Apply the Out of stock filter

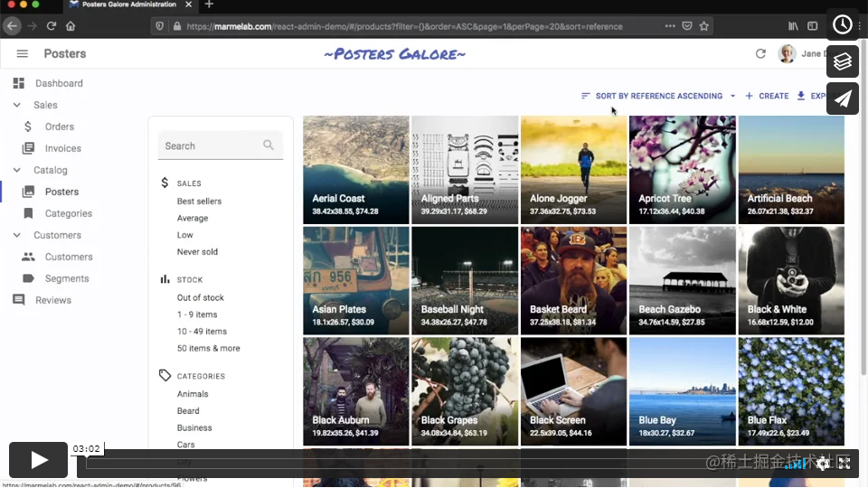click(x=201, y=297)
